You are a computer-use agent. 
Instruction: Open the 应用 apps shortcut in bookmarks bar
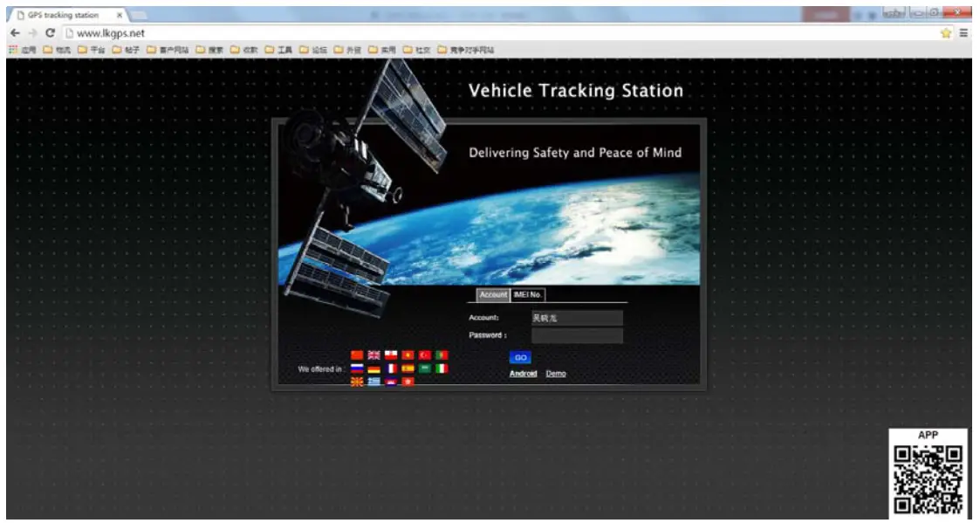(23, 50)
